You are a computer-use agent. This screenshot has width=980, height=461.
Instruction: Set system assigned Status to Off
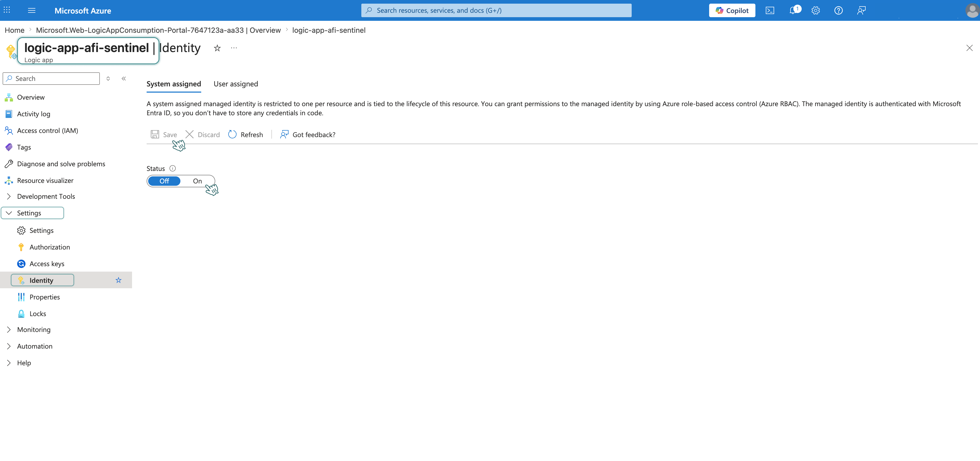[x=164, y=181]
